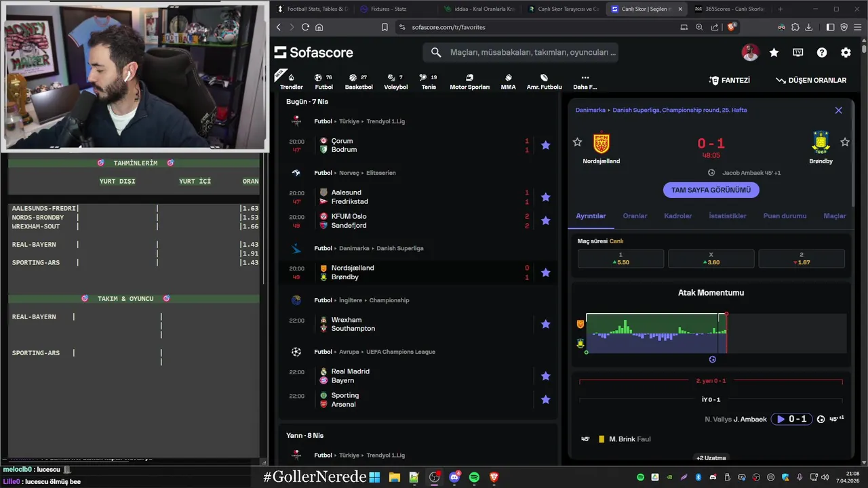The image size is (868, 488).
Task: Select odds option 2 at 1.67
Action: pos(801,258)
